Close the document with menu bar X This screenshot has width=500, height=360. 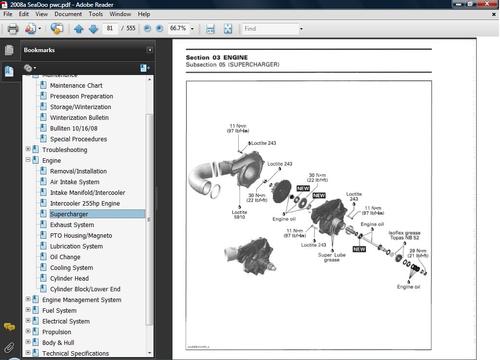coord(494,14)
